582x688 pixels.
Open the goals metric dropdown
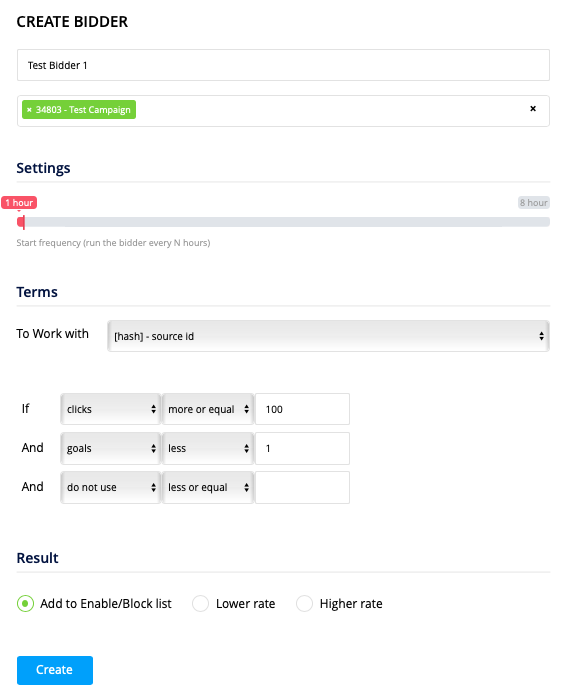[x=111, y=448]
